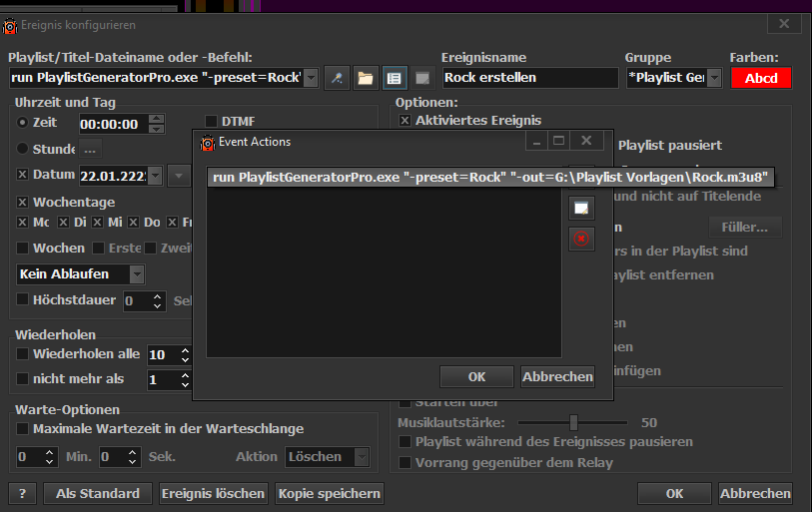Delete action with red X icon
Image resolution: width=812 pixels, height=512 pixels.
coord(581,239)
